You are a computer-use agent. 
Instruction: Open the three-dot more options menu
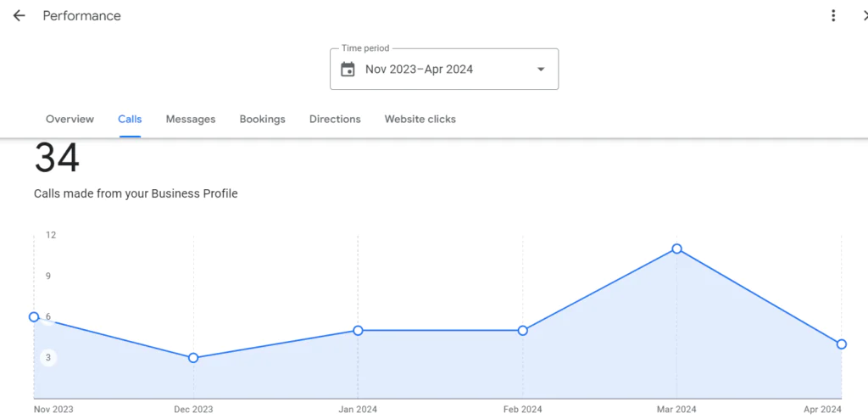tap(833, 16)
